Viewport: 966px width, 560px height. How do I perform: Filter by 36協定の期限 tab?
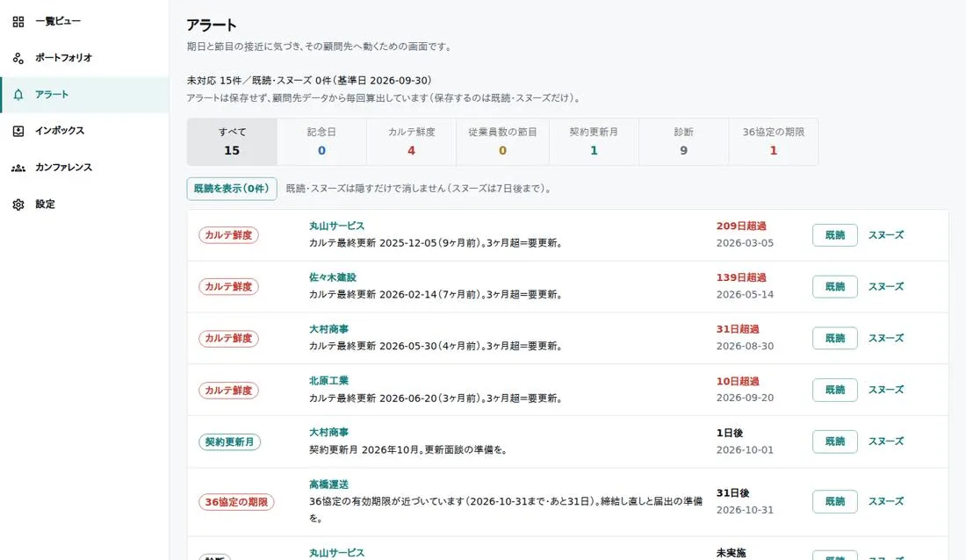774,141
